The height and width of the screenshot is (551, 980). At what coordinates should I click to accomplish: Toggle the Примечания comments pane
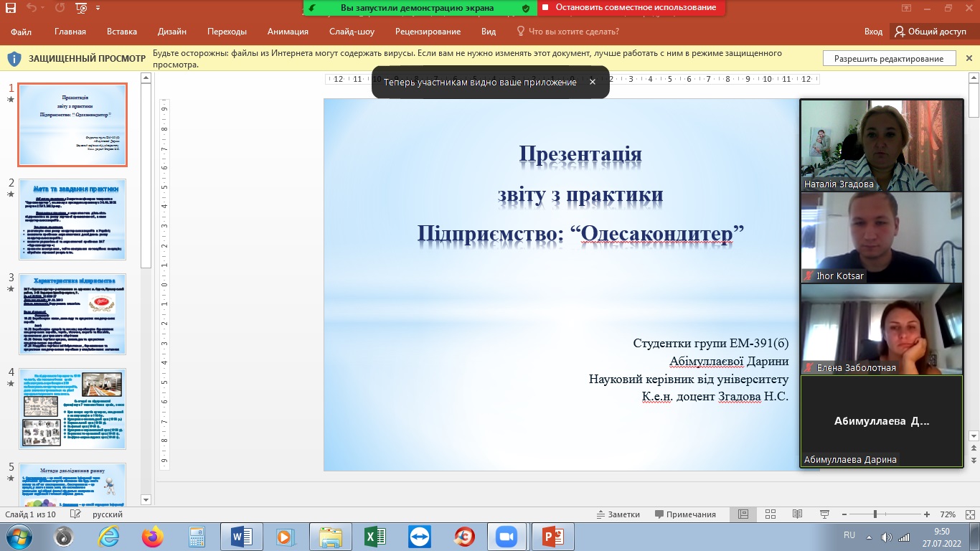pyautogui.click(x=685, y=514)
